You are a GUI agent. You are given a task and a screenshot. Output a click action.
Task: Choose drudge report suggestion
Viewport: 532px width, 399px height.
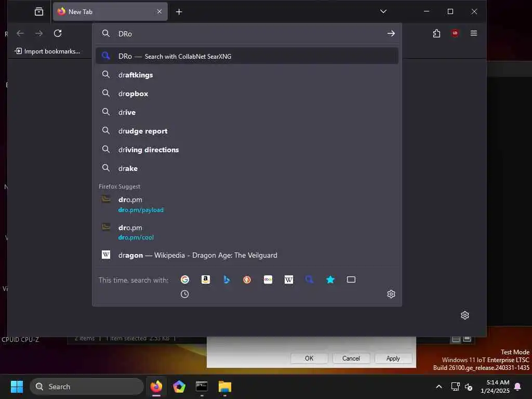[247, 131]
